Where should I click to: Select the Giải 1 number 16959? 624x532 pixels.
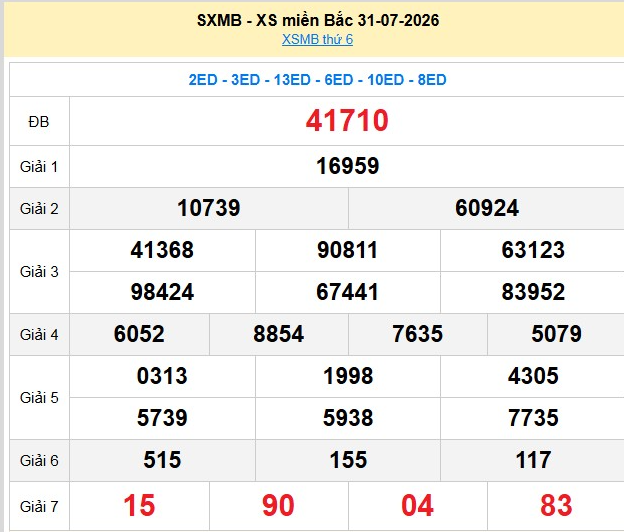click(x=347, y=166)
